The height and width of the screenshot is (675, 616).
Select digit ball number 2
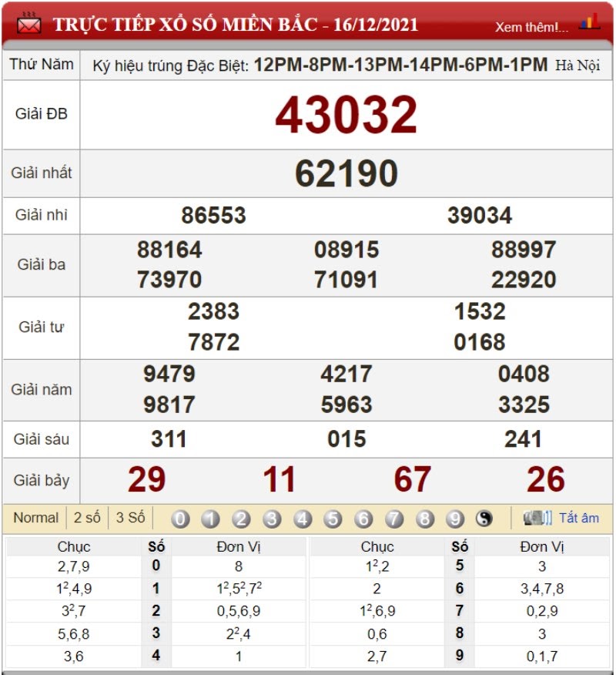click(x=241, y=519)
